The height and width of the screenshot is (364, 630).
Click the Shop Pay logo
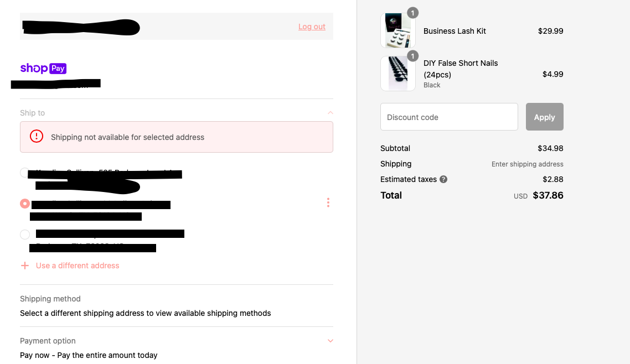[43, 69]
